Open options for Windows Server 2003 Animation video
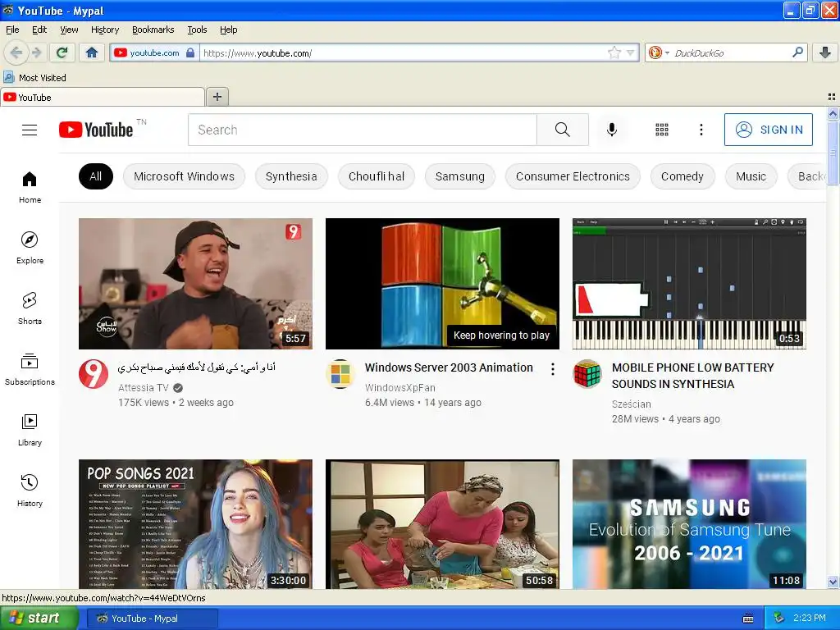 click(x=552, y=368)
